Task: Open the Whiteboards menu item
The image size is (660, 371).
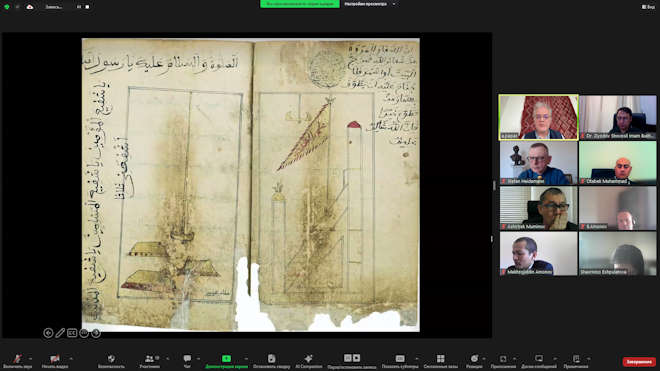Action: [539, 358]
